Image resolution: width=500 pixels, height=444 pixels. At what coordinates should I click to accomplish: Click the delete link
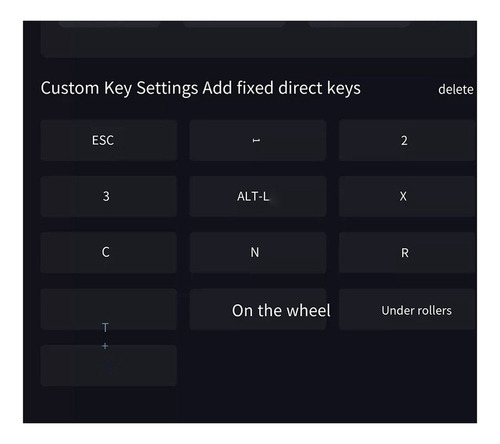pyautogui.click(x=456, y=89)
